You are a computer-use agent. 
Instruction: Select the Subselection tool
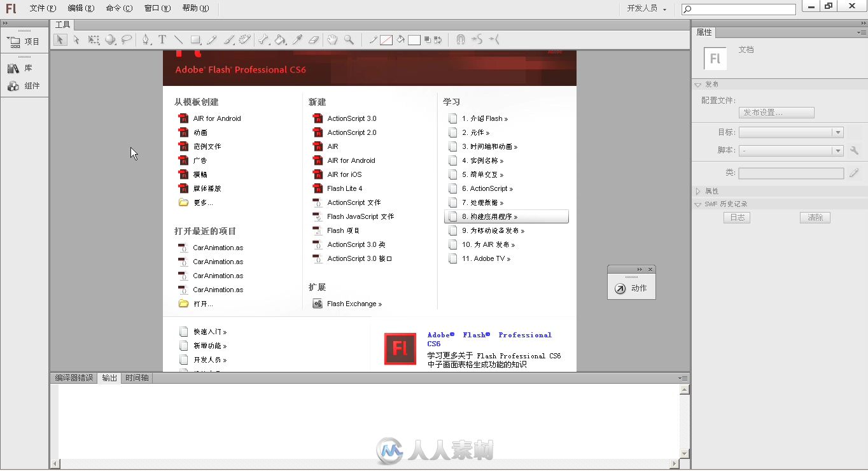(x=76, y=39)
